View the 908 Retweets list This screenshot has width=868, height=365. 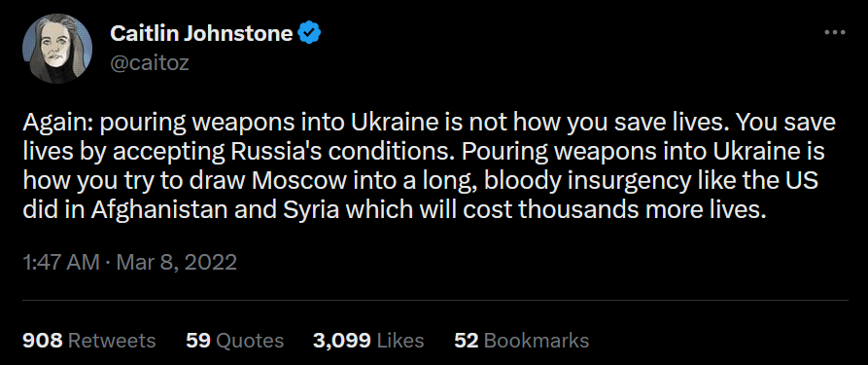pyautogui.click(x=89, y=340)
